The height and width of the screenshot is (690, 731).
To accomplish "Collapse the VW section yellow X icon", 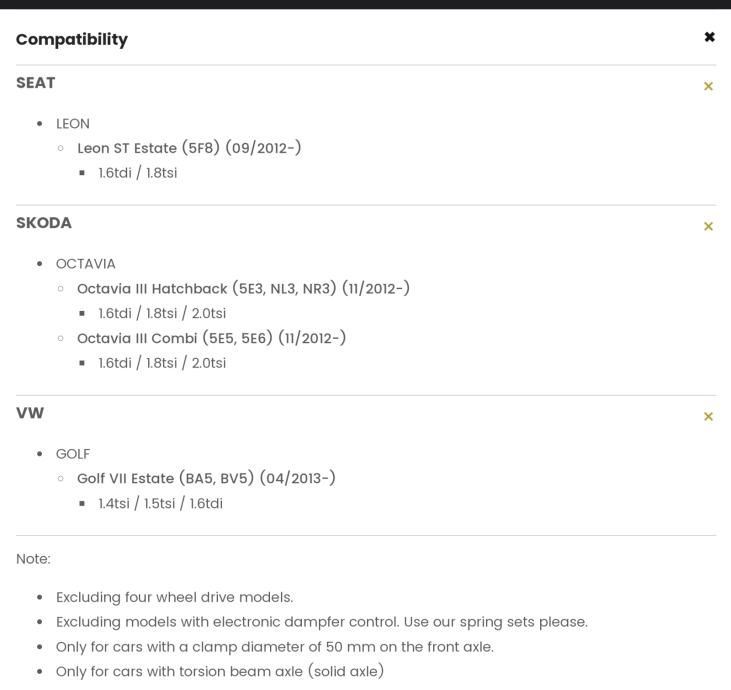I will [x=708, y=416].
